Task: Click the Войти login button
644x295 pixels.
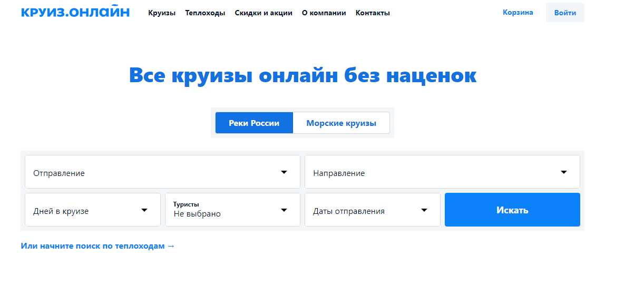Action: pyautogui.click(x=565, y=13)
